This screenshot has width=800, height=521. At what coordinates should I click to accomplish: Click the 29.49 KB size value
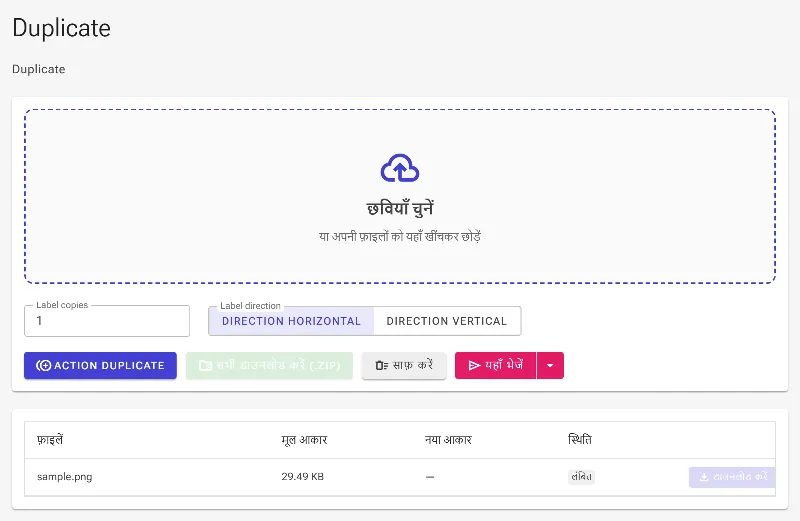point(303,477)
